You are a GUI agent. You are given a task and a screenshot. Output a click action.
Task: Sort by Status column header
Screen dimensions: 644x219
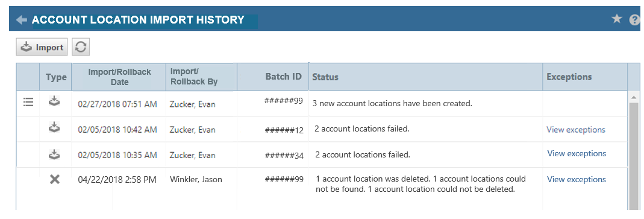pos(425,77)
